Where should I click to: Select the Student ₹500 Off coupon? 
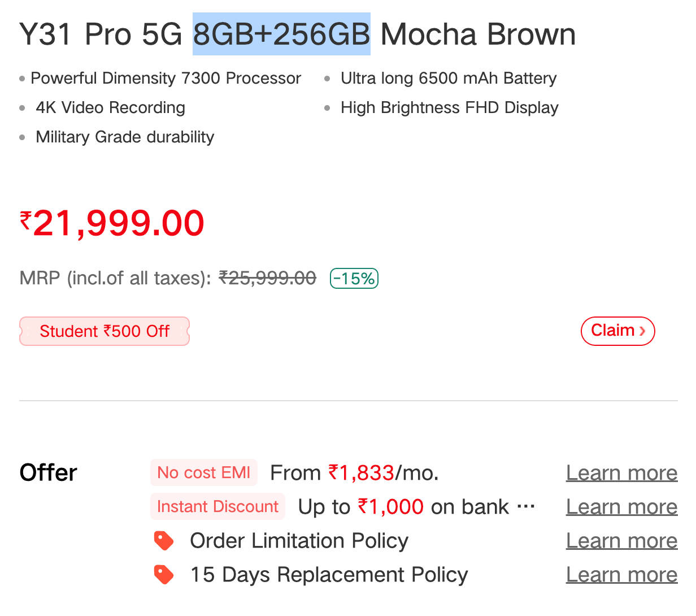(105, 331)
